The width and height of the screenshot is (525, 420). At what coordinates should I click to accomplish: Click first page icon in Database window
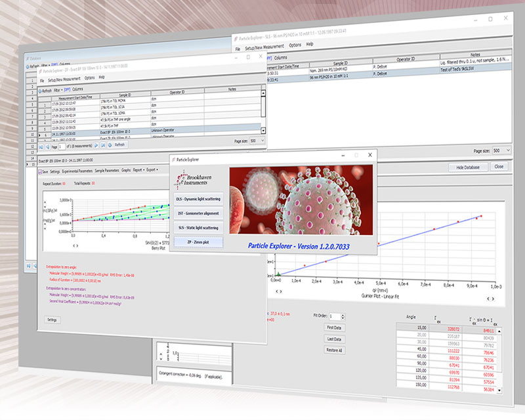[x=29, y=266]
